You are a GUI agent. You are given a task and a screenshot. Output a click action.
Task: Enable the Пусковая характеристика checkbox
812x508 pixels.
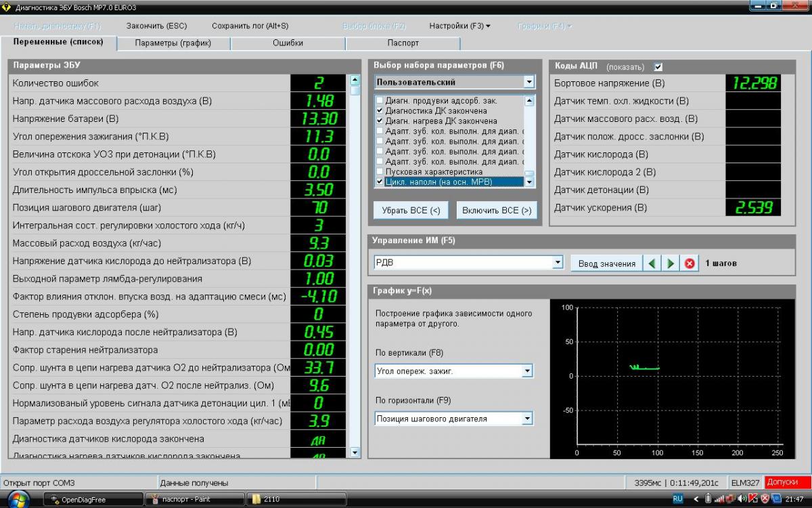coord(380,172)
